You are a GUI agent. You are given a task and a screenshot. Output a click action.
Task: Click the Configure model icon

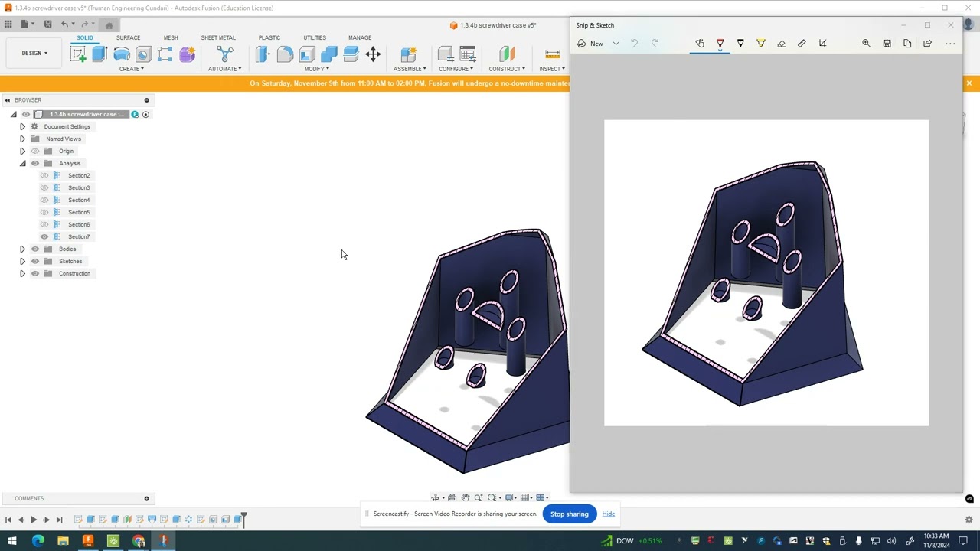[445, 54]
